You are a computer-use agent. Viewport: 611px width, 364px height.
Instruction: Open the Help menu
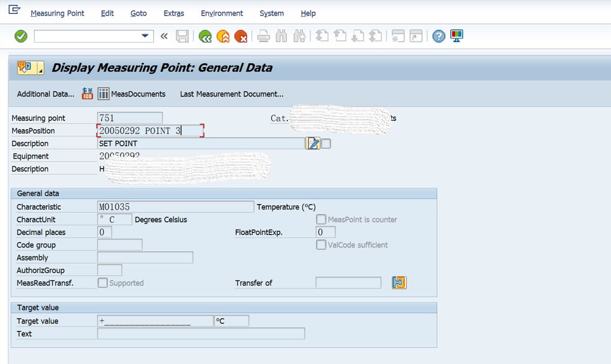click(x=308, y=13)
